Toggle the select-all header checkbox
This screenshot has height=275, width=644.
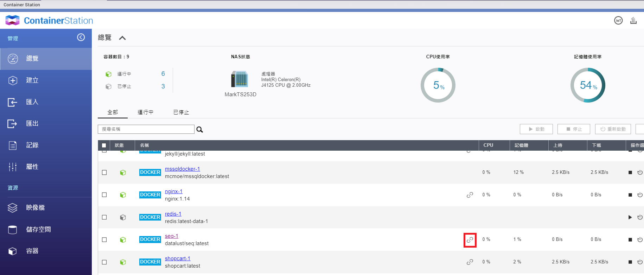(x=104, y=145)
